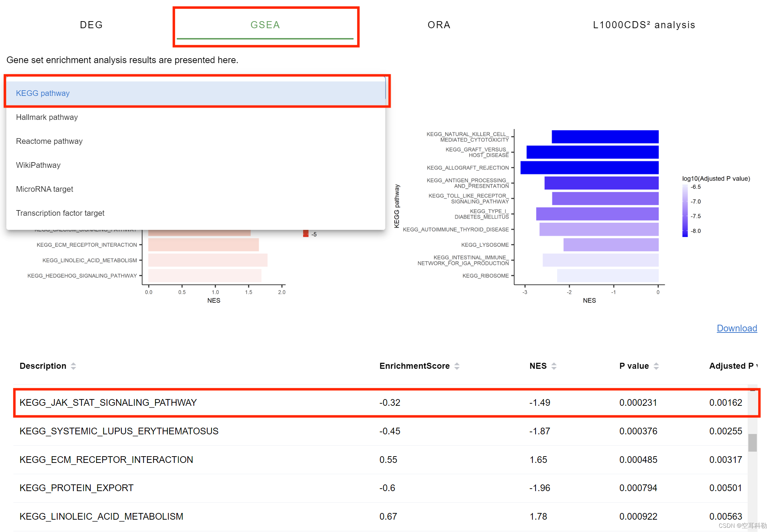Click the Download link
772x532 pixels.
pyautogui.click(x=737, y=328)
